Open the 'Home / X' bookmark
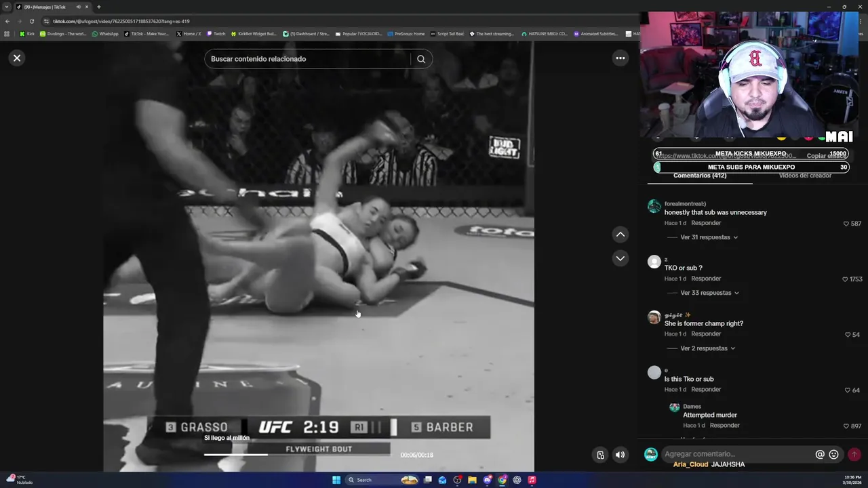Image resolution: width=868 pixels, height=488 pixels. (189, 34)
